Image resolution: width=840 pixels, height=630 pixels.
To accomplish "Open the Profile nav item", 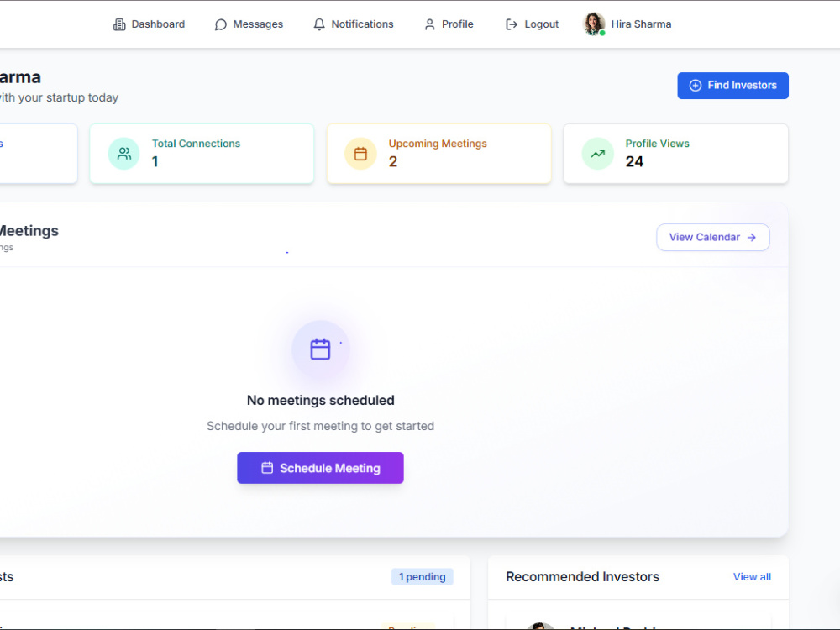I will tap(449, 24).
